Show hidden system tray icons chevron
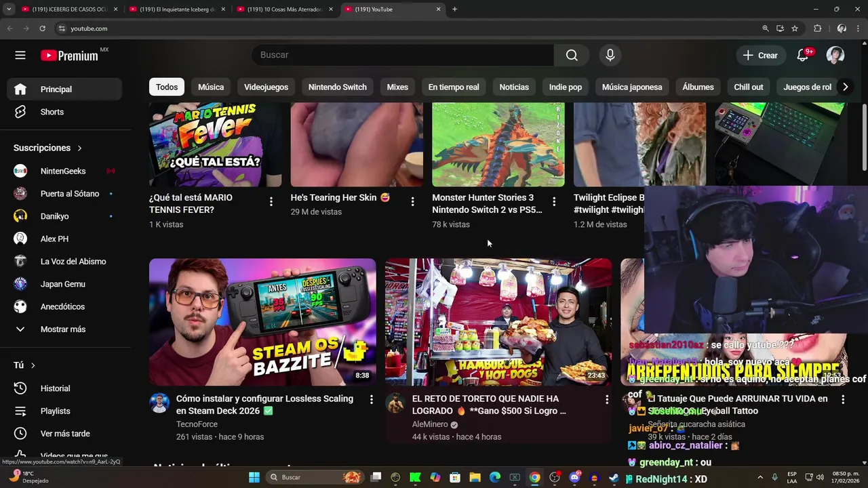The width and height of the screenshot is (868, 488). pos(759,477)
